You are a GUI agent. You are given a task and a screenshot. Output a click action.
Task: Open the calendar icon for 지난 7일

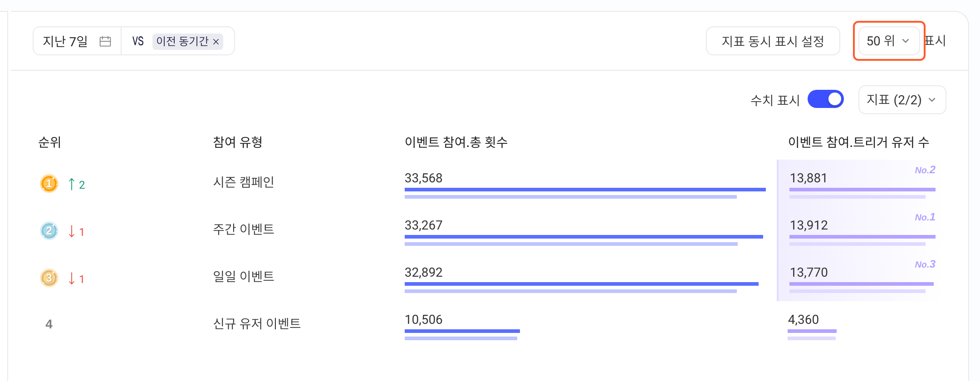[x=105, y=41]
